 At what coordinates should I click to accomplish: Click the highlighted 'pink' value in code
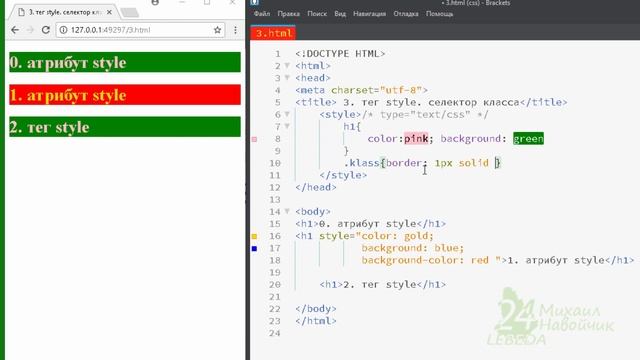pos(416,139)
